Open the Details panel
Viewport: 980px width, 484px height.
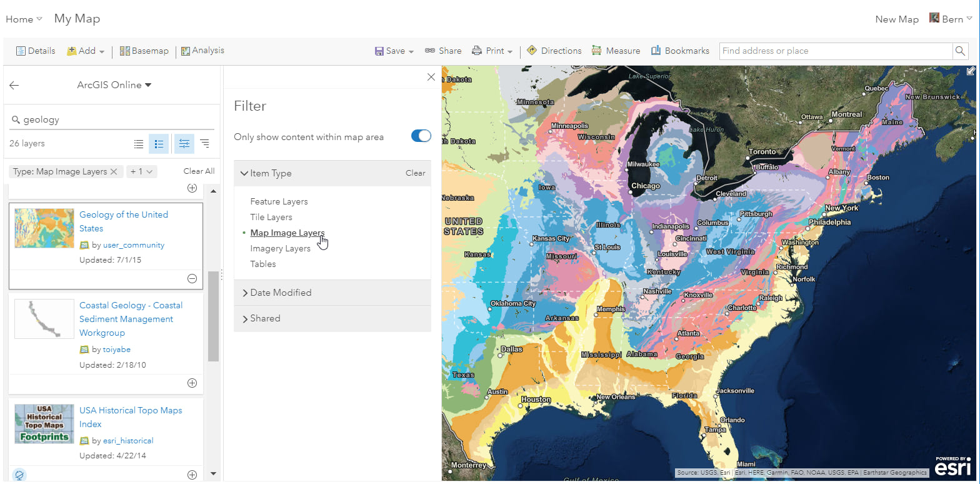36,51
